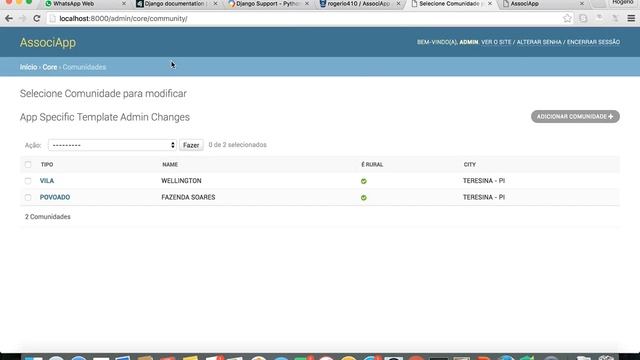Open the POVOADO community entry

tap(55, 197)
